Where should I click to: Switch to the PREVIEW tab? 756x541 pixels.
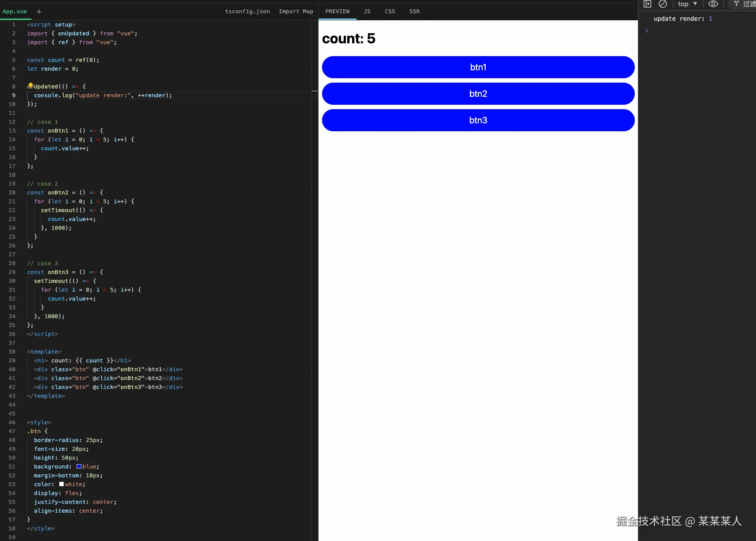point(338,11)
